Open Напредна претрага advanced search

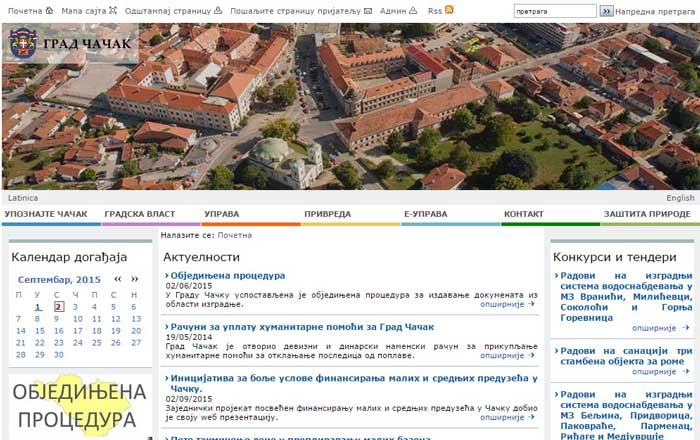[655, 11]
